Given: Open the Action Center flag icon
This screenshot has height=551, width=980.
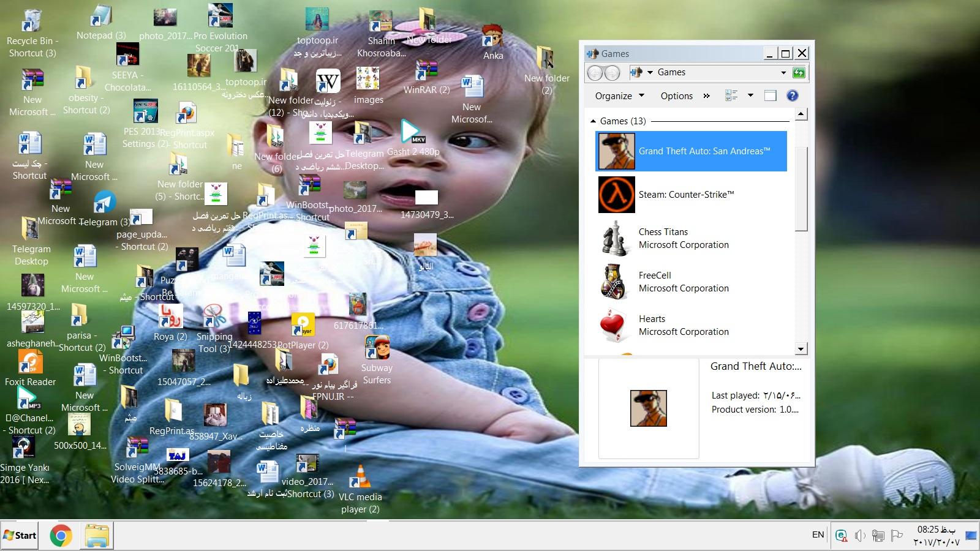Looking at the screenshot, I should (897, 536).
